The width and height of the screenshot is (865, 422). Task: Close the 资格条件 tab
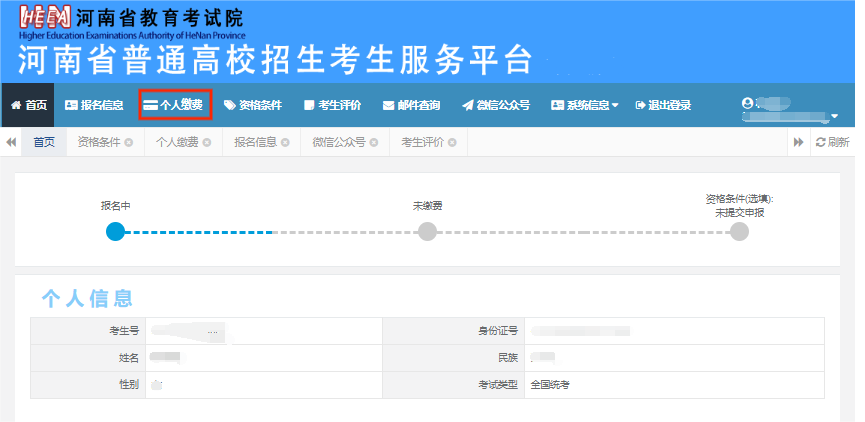tap(128, 142)
